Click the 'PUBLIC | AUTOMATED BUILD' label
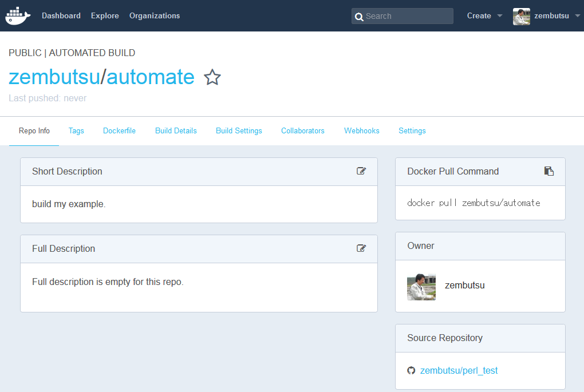The image size is (584, 392). [72, 53]
